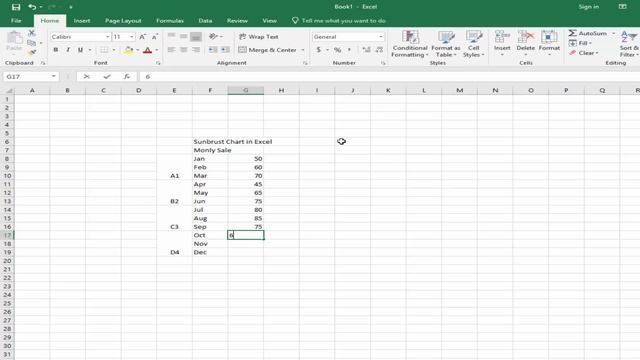Image resolution: width=640 pixels, height=360 pixels.
Task: Open the Fill Color dropdown arrow
Action: (138, 50)
